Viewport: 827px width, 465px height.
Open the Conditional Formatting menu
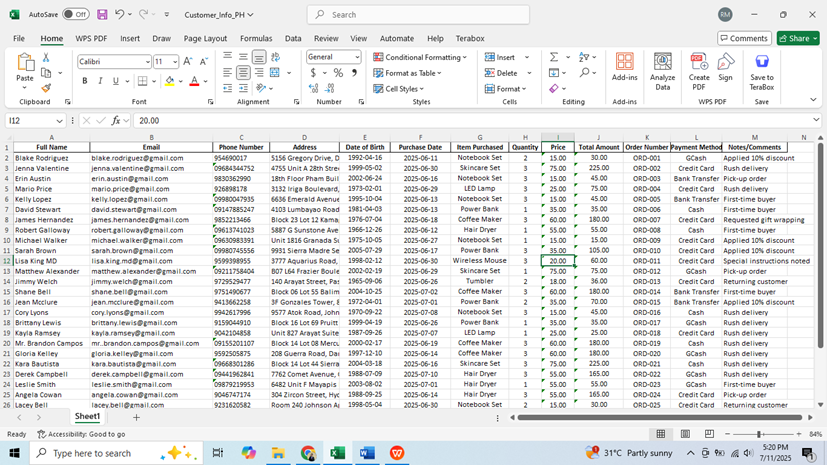pos(420,57)
